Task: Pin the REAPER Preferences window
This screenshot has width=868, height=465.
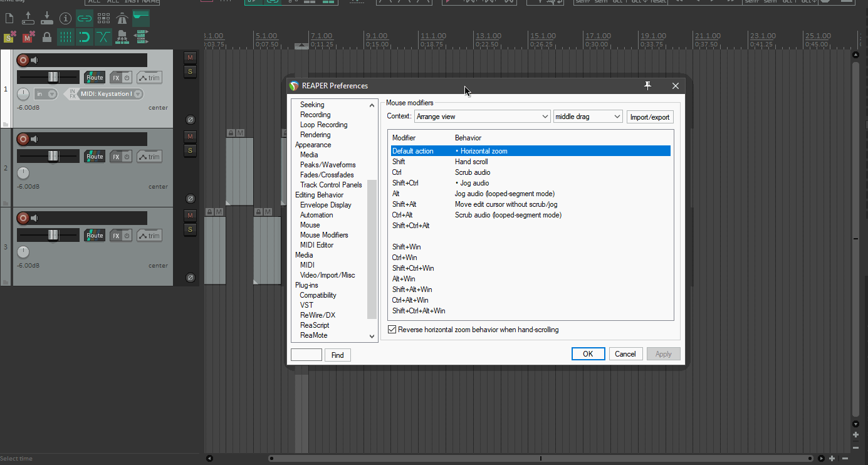Action: (x=648, y=86)
